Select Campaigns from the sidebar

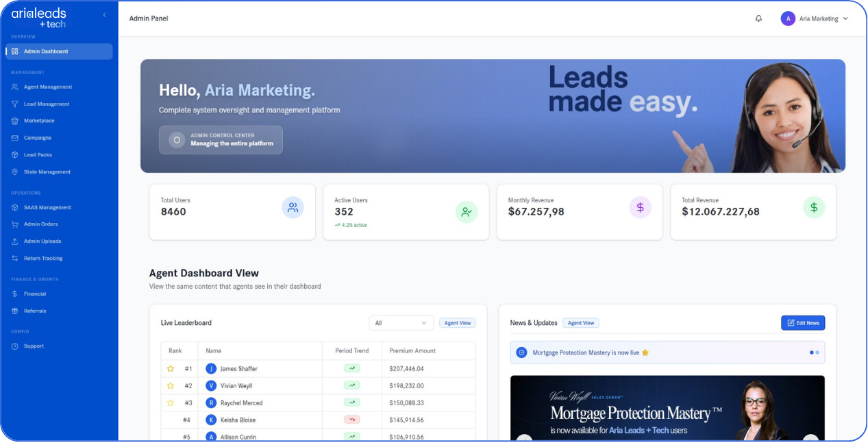point(59,138)
